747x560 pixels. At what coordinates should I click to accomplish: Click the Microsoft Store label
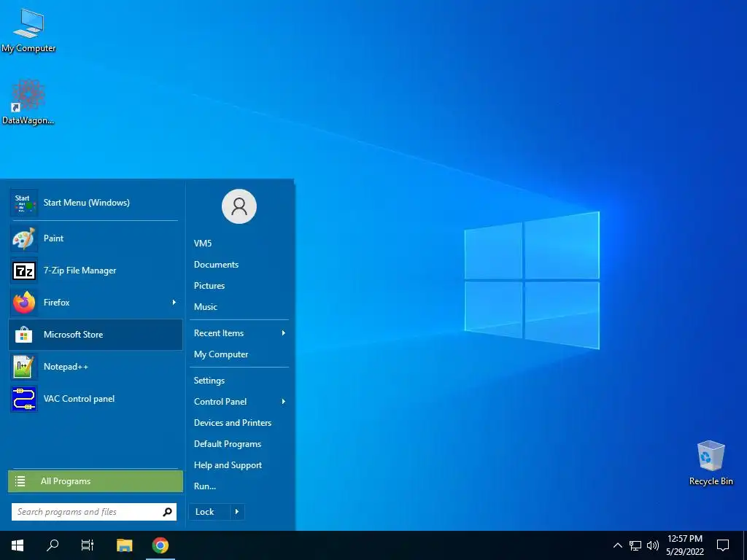pyautogui.click(x=74, y=335)
